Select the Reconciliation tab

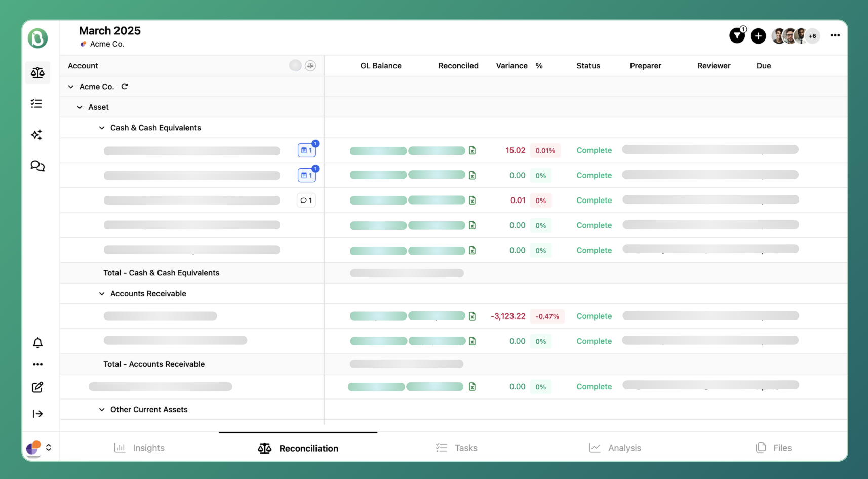tap(298, 448)
